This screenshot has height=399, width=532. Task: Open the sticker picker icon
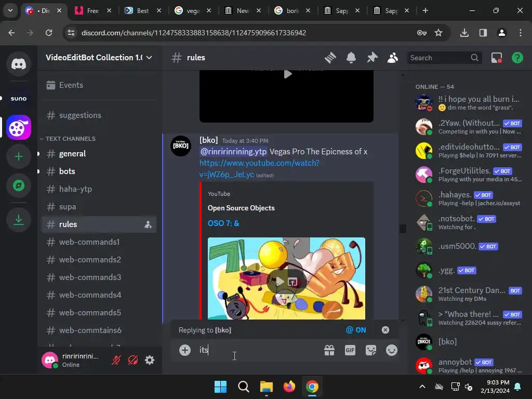click(x=371, y=350)
